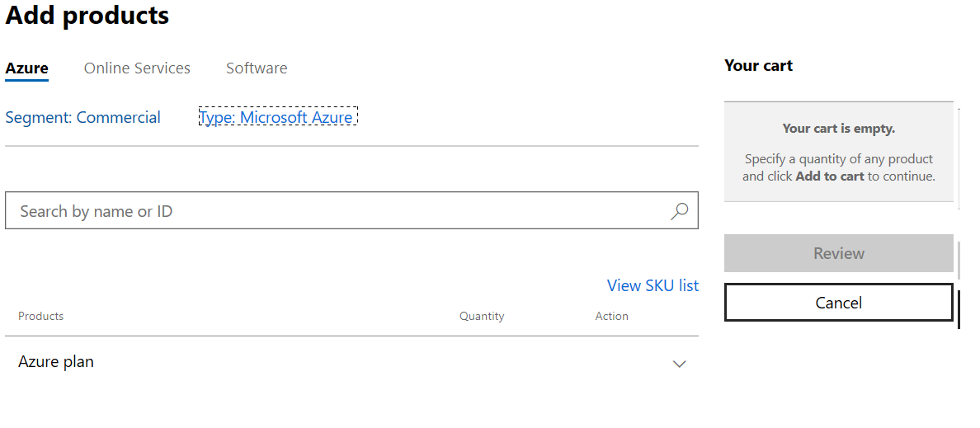Click the View SKU list link
Image resolution: width=980 pixels, height=428 pixels.
[x=653, y=285]
